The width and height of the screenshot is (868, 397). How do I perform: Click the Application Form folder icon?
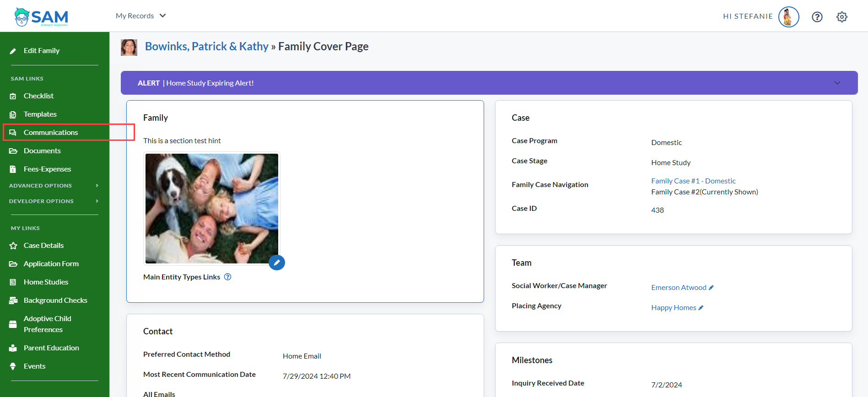click(x=13, y=264)
